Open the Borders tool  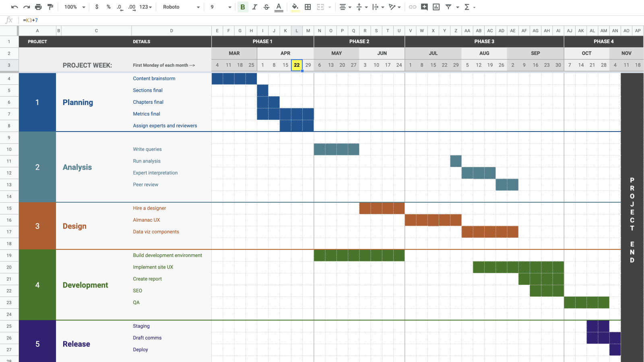[x=308, y=7]
